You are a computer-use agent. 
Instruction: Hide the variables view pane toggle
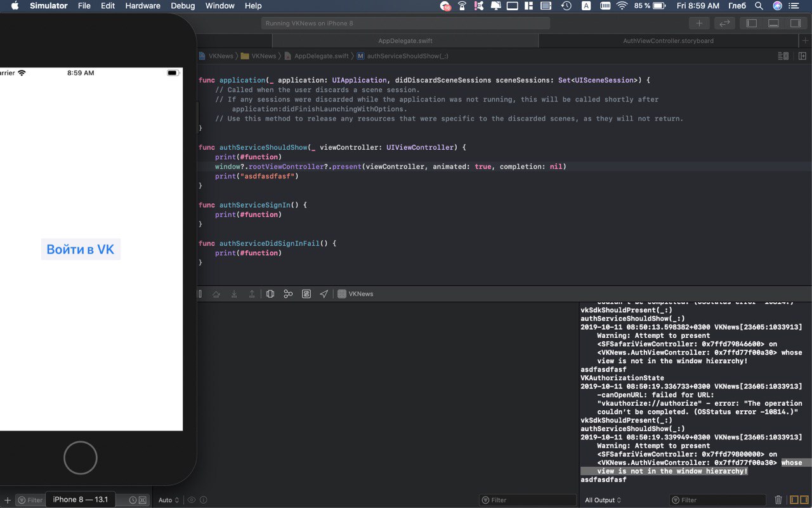794,500
